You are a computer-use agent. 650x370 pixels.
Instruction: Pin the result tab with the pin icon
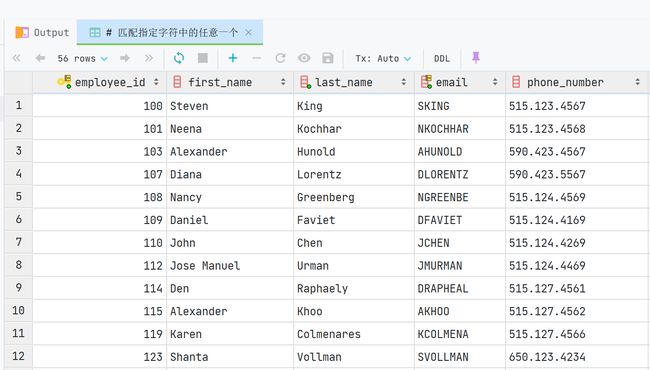[x=476, y=58]
